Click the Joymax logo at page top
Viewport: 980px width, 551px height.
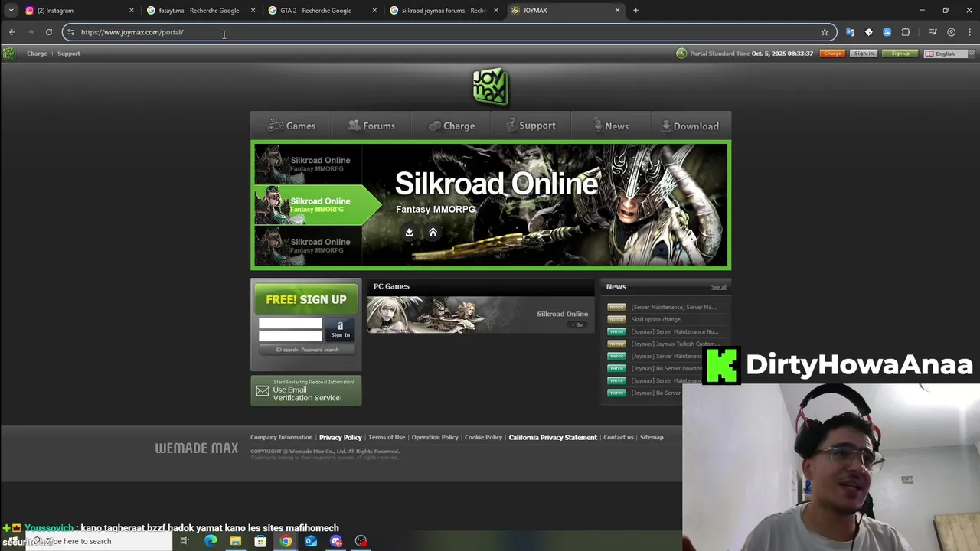pyautogui.click(x=490, y=86)
